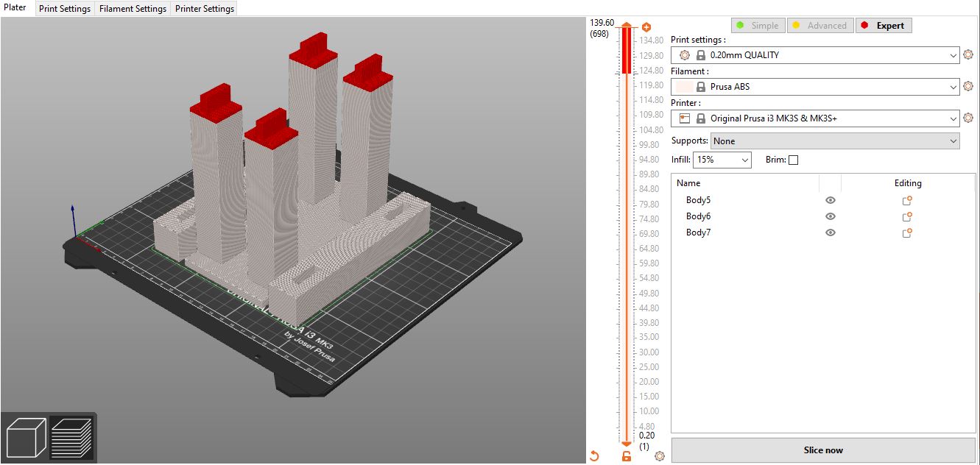Open Print settings preset edit gear

pos(968,55)
